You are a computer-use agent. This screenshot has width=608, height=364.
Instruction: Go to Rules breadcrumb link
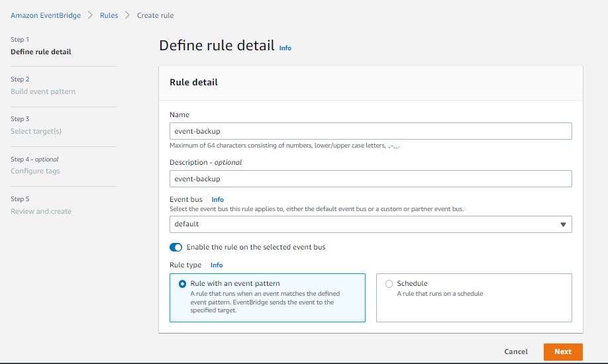109,15
